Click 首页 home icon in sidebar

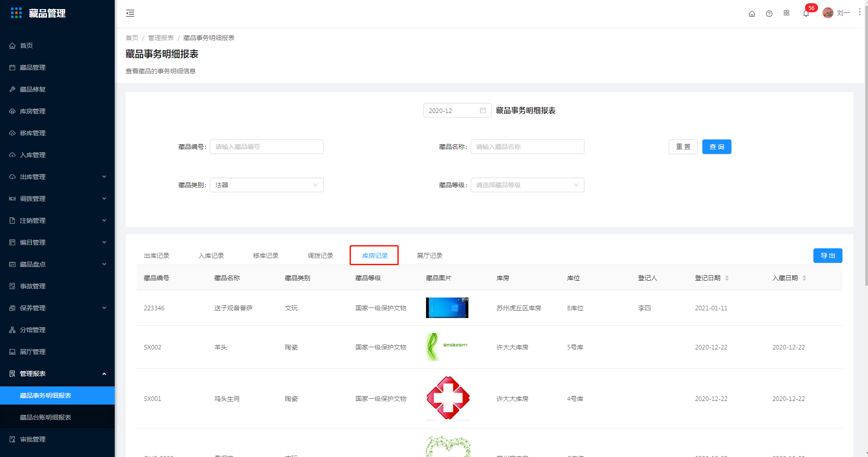12,46
